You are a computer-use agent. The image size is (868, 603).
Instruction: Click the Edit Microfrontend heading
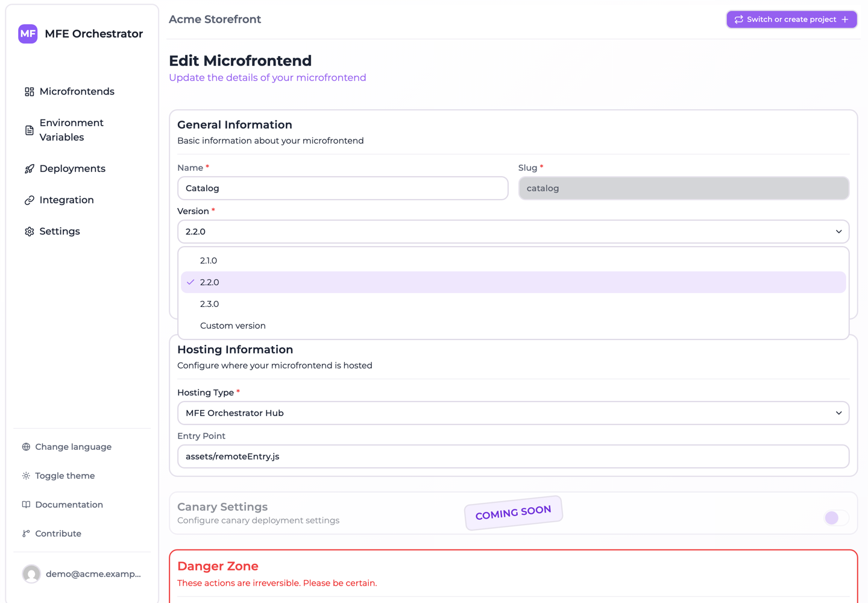(240, 61)
